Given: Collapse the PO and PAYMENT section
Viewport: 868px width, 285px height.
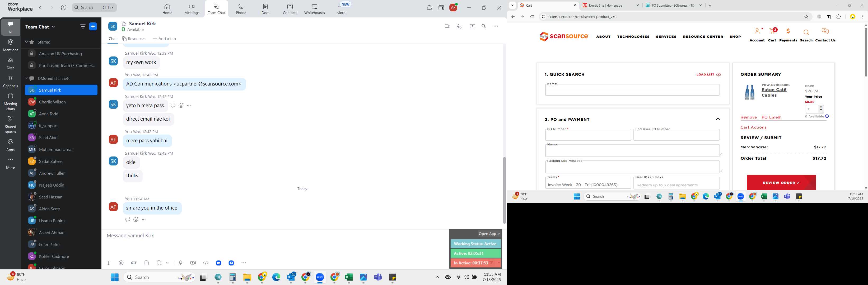Looking at the screenshot, I should tap(718, 119).
